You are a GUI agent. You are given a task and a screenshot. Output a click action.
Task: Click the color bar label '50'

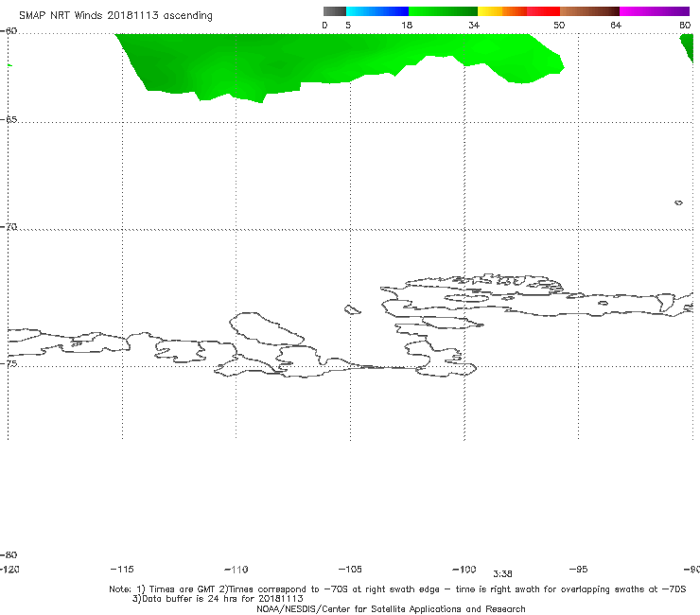point(559,25)
